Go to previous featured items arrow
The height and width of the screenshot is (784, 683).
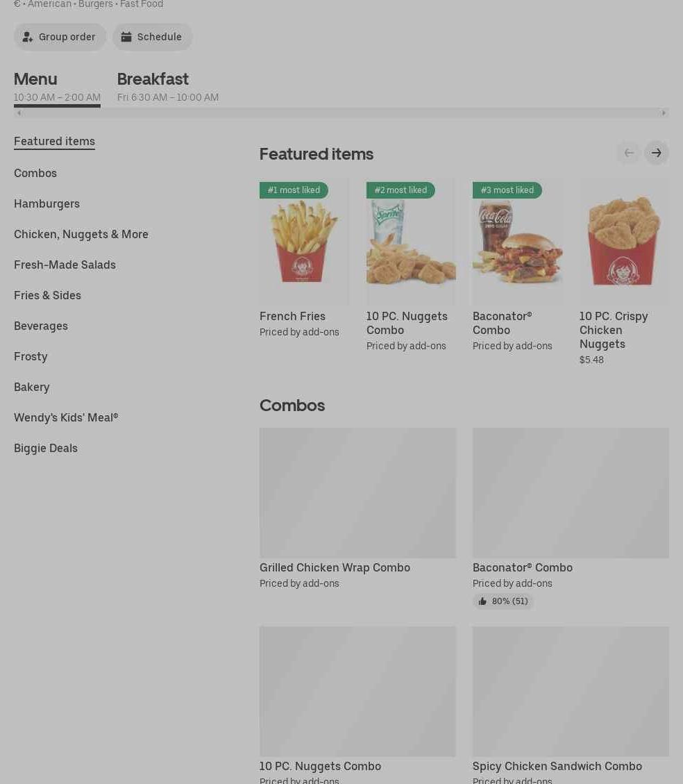coord(629,153)
